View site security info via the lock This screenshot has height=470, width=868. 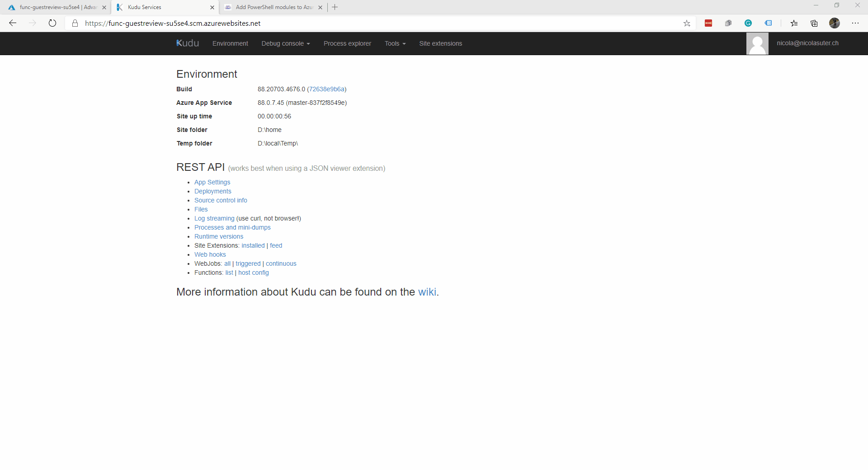coord(75,23)
